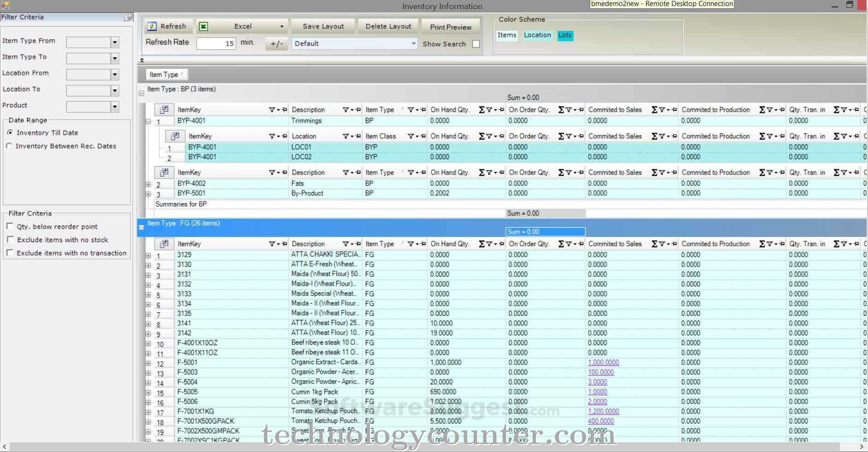The height and width of the screenshot is (452, 868).
Task: Click the horizontal scrollbar right arrow
Action: tap(861, 446)
